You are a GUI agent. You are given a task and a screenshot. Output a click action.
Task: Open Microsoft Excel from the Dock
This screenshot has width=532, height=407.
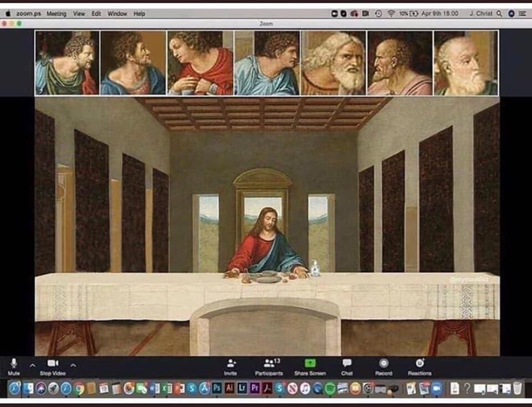(167, 388)
